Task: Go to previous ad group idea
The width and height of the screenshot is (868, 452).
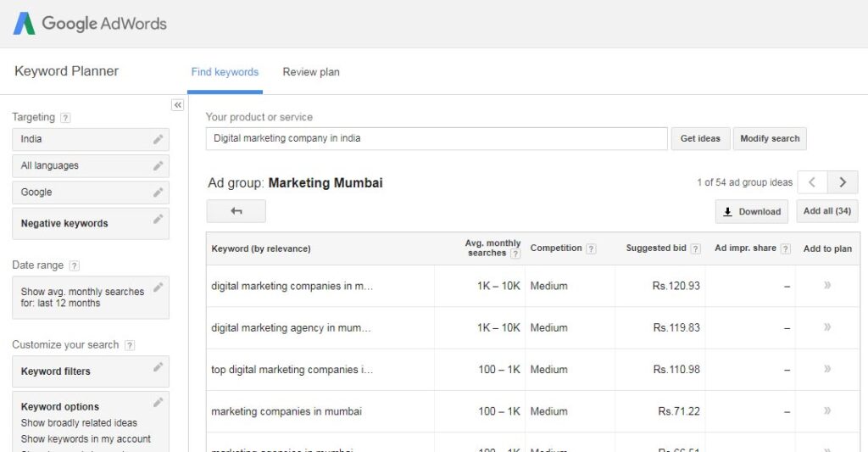Action: tap(812, 182)
